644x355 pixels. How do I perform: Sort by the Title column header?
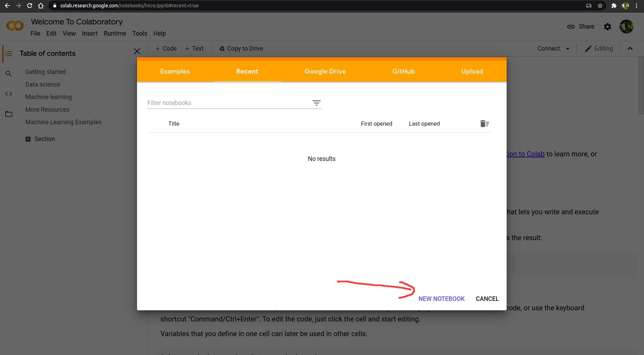tap(174, 124)
